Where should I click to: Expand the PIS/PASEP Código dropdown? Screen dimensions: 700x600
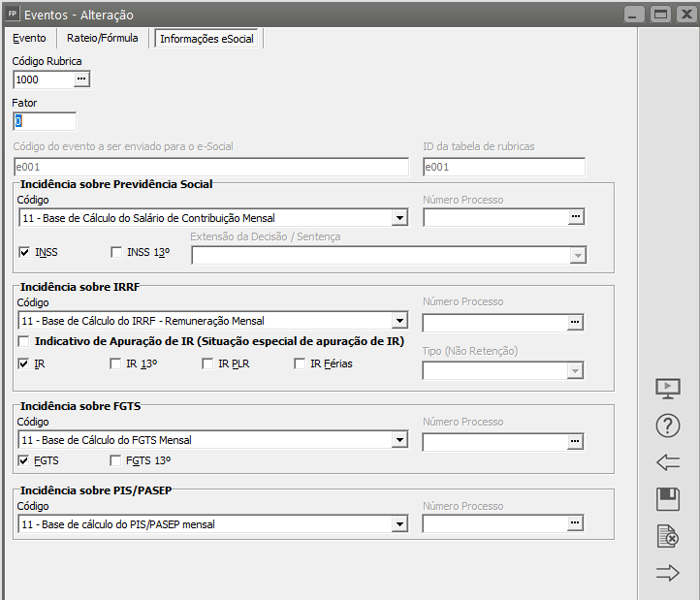tap(399, 524)
